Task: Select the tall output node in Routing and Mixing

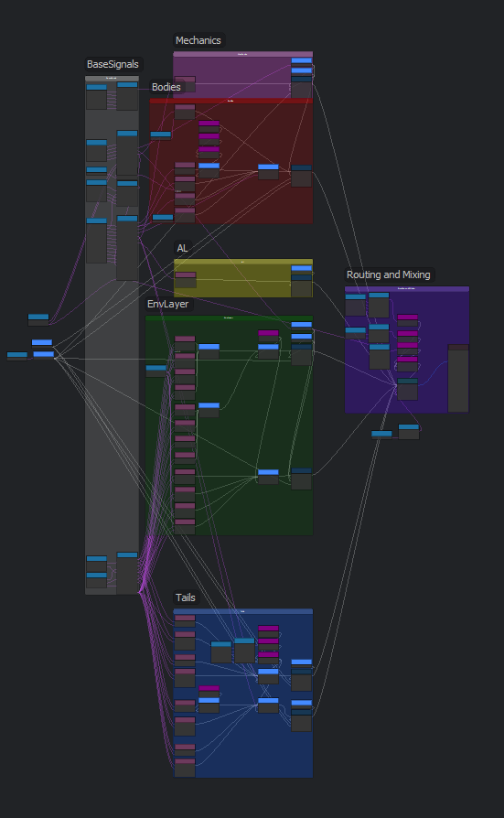Action: pos(458,378)
